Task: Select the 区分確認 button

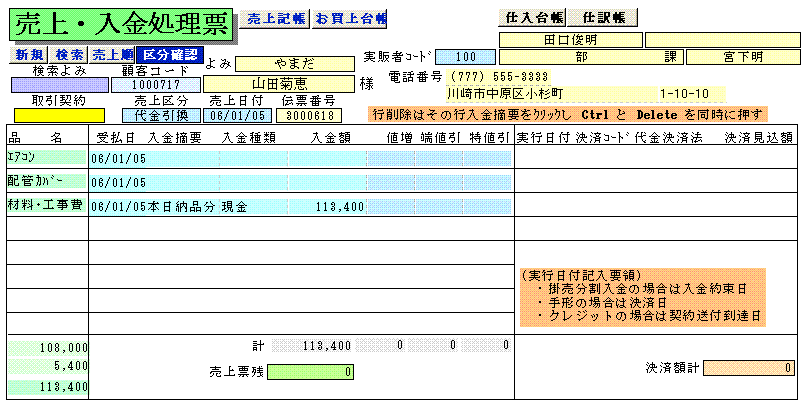Action: 170,55
